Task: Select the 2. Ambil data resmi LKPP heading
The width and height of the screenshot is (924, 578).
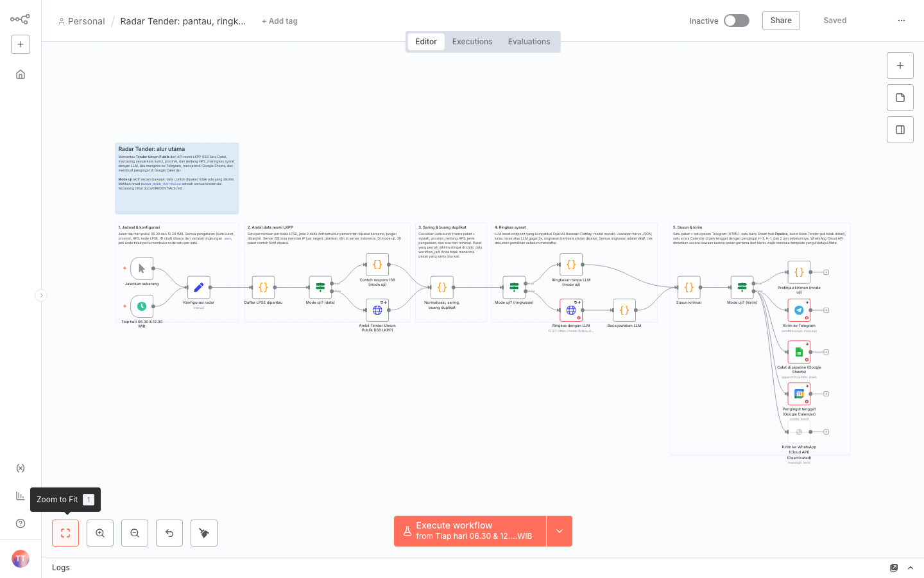Action: click(270, 227)
